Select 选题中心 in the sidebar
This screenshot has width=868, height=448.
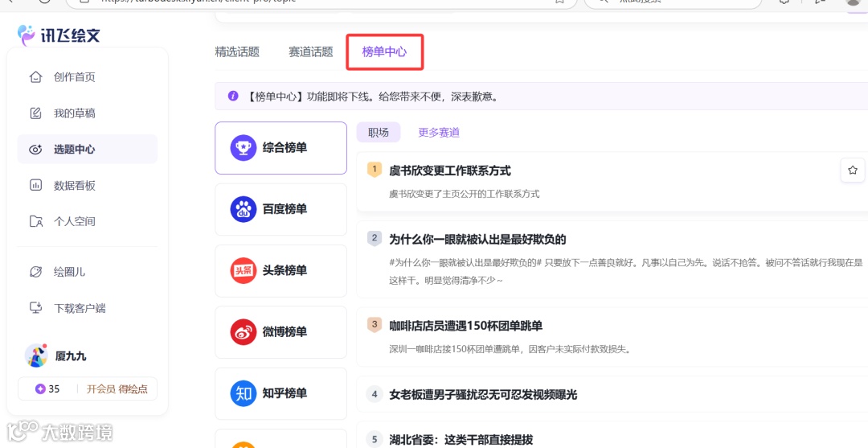click(87, 149)
